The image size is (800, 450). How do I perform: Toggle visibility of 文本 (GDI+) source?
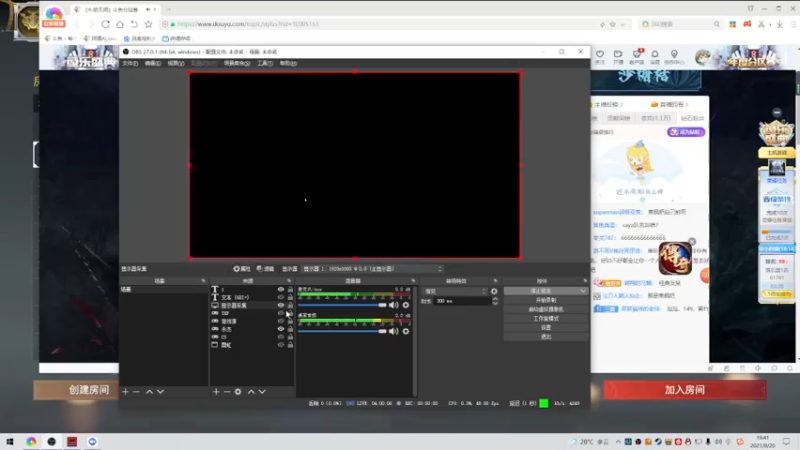coord(281,297)
